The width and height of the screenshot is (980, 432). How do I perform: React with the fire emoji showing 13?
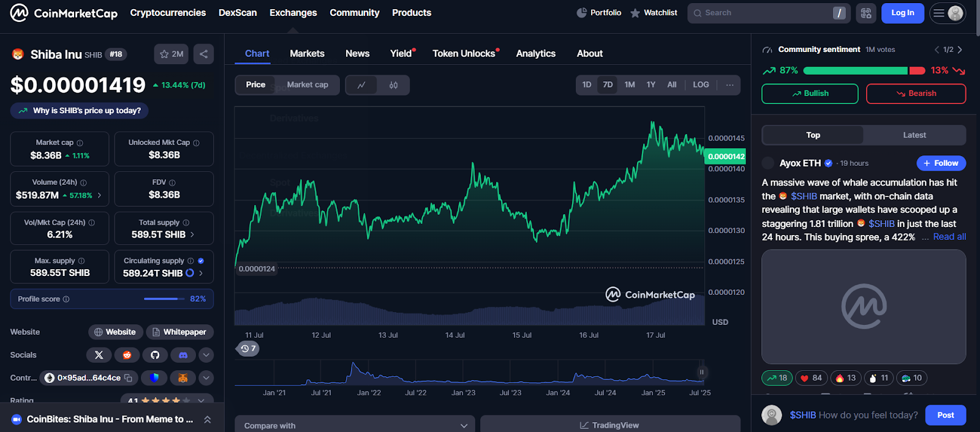click(845, 378)
